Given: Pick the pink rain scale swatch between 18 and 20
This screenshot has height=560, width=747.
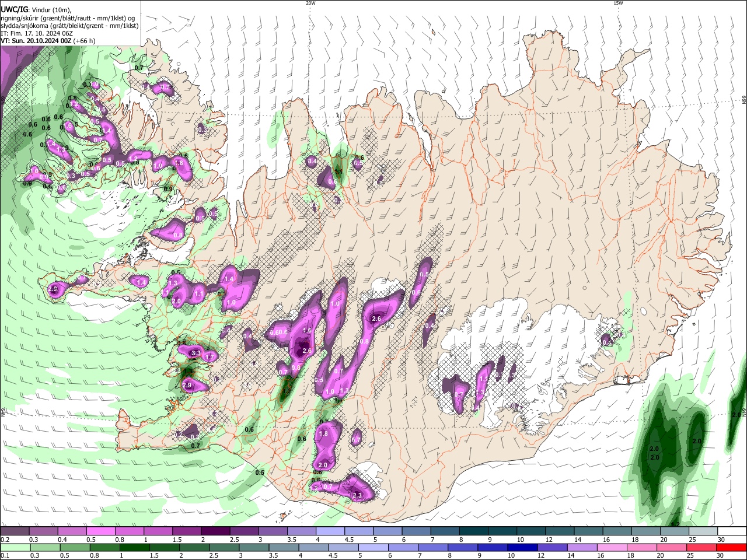Looking at the screenshot, I should [642, 547].
